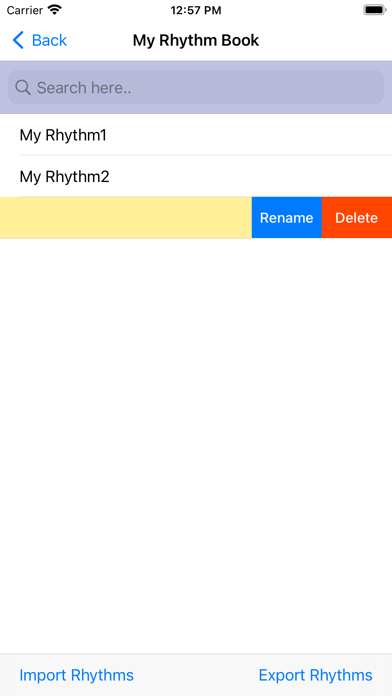Tap the battery indicator icon
This screenshot has width=392, height=696.
tap(375, 10)
